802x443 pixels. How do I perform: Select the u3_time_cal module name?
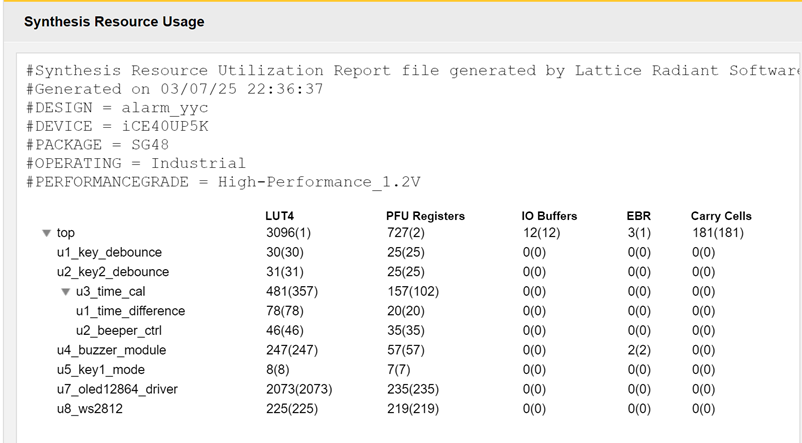110,292
